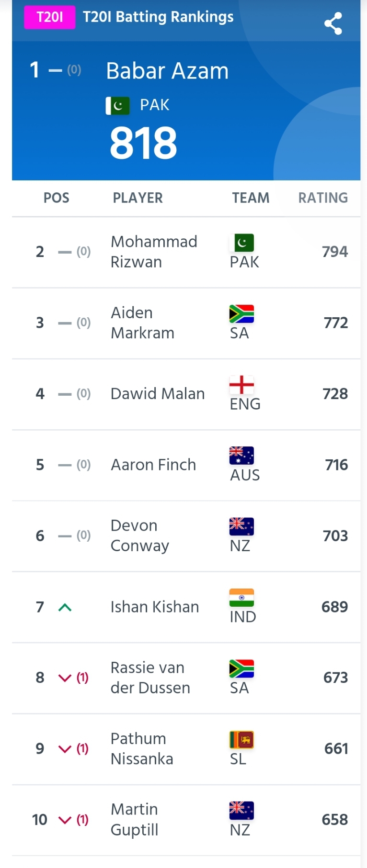Click England flag next to Dawid Malan
Image resolution: width=367 pixels, height=868 pixels.
click(x=241, y=385)
